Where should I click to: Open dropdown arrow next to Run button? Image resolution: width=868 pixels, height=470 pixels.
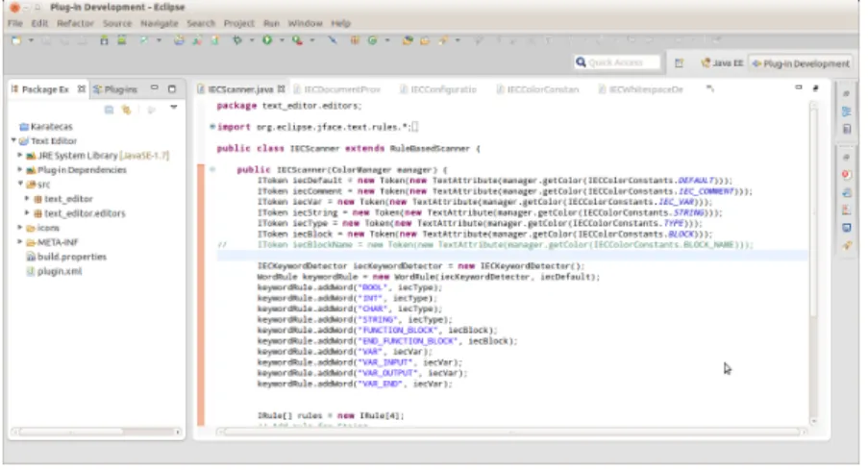pos(282,40)
